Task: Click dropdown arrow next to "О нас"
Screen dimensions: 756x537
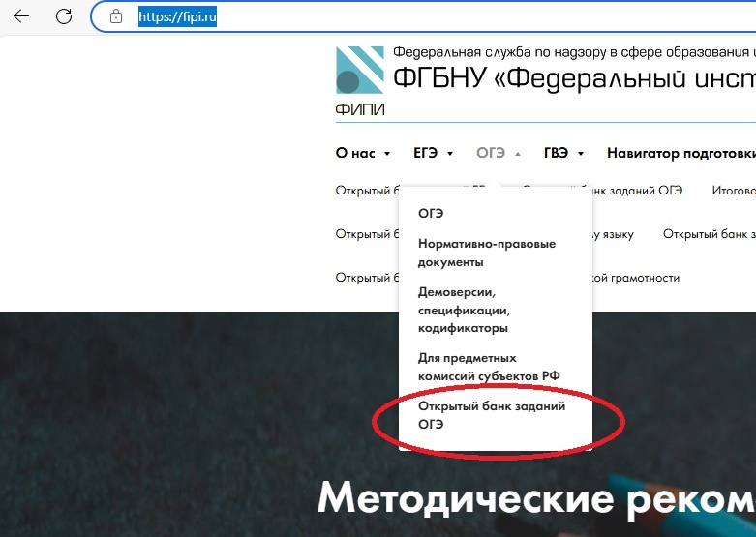Action: click(386, 154)
